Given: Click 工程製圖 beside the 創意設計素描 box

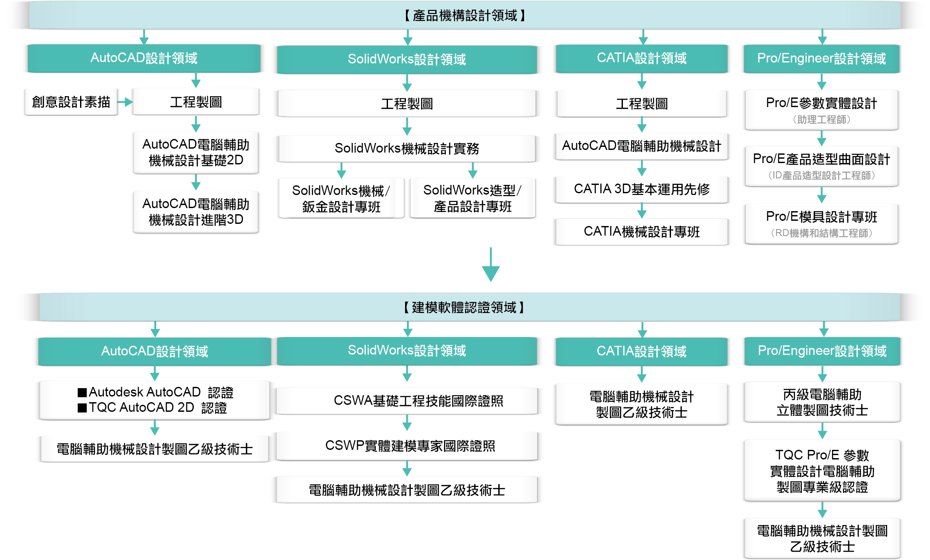Looking at the screenshot, I should [x=196, y=102].
